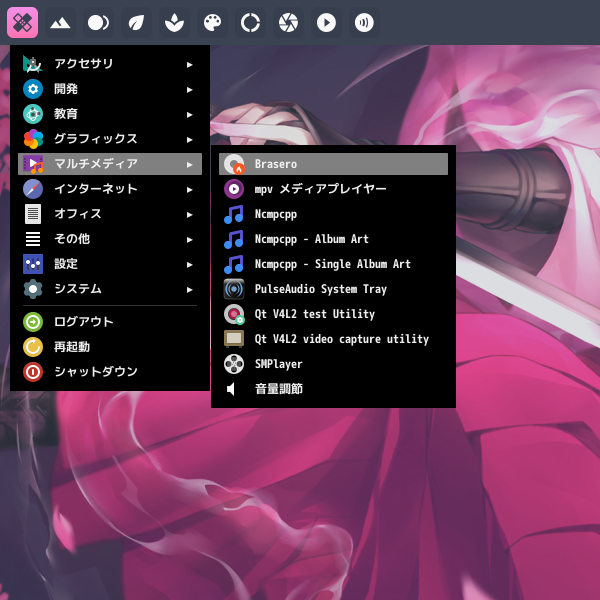Select the 設定 label
Screen dimensions: 600x600
pyautogui.click(x=66, y=264)
